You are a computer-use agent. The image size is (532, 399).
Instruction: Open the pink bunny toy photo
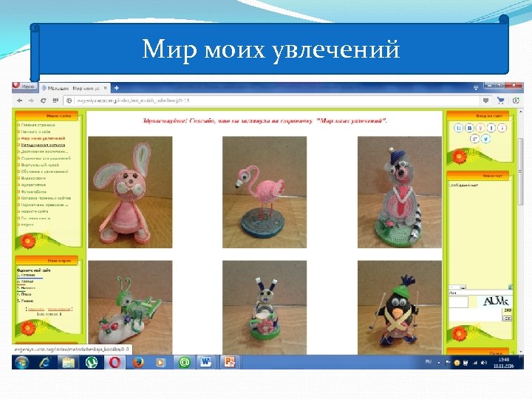pyautogui.click(x=130, y=192)
